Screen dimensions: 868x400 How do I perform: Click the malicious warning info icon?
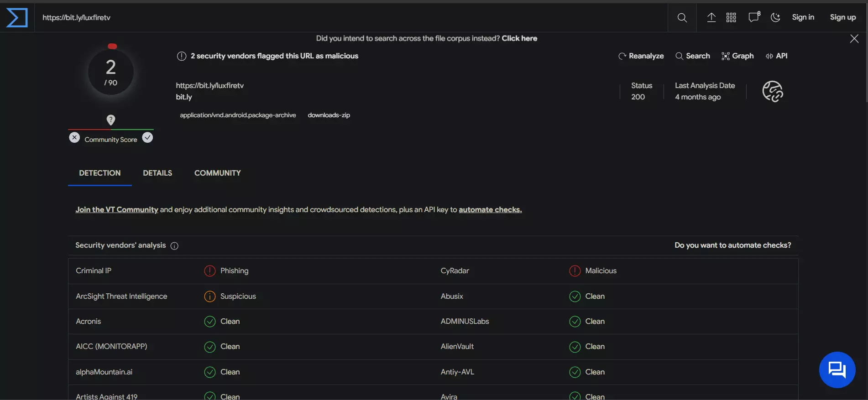(182, 56)
